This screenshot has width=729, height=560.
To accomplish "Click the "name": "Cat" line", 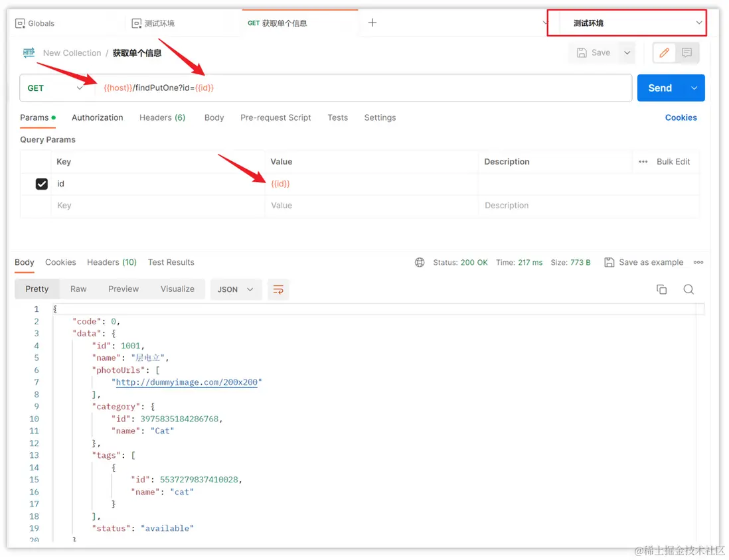I will click(x=142, y=431).
